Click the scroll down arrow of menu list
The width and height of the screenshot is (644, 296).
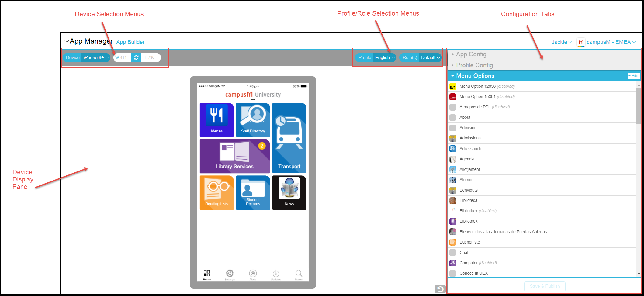click(639, 274)
